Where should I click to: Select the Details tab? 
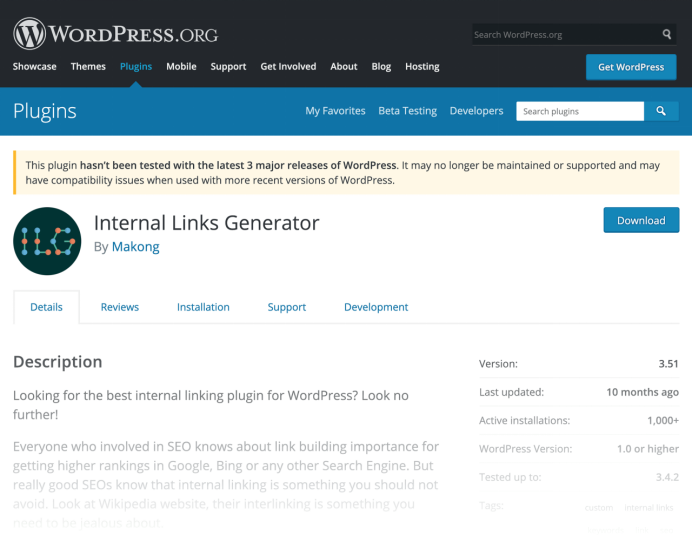pos(46,307)
